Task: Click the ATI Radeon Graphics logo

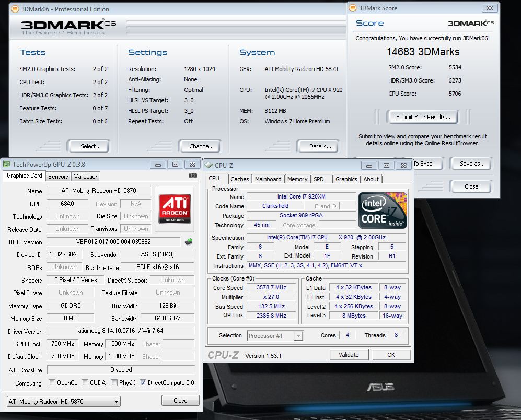Action: pyautogui.click(x=175, y=208)
